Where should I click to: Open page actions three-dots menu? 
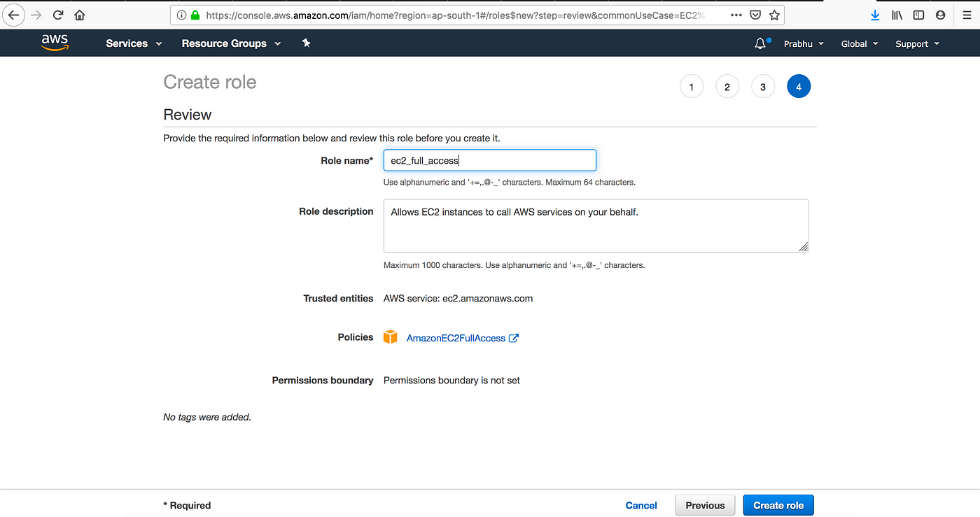tap(736, 15)
